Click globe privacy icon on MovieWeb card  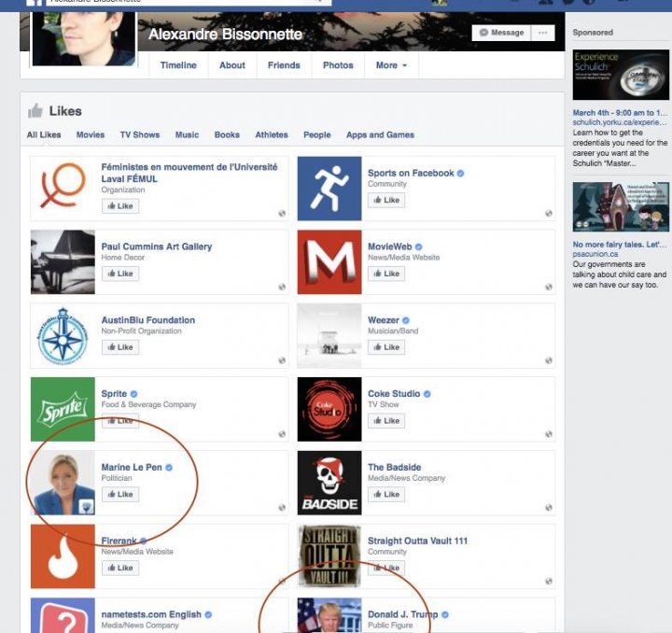point(549,287)
